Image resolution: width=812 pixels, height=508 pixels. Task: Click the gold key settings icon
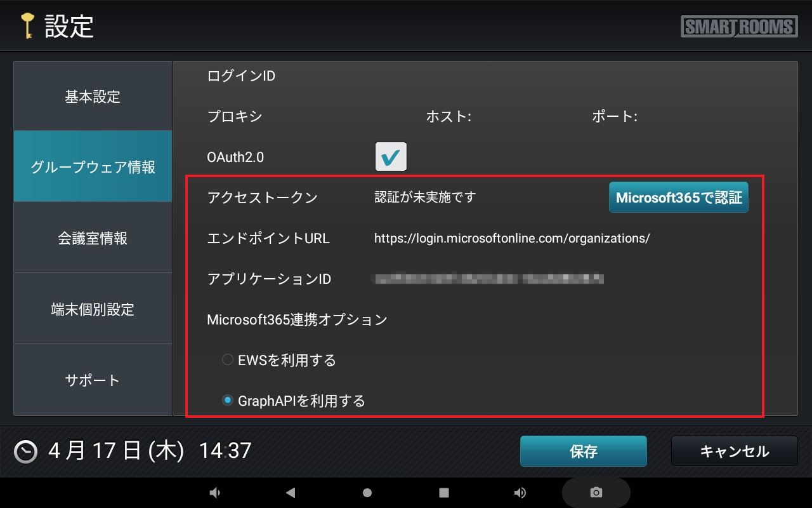pyautogui.click(x=27, y=26)
